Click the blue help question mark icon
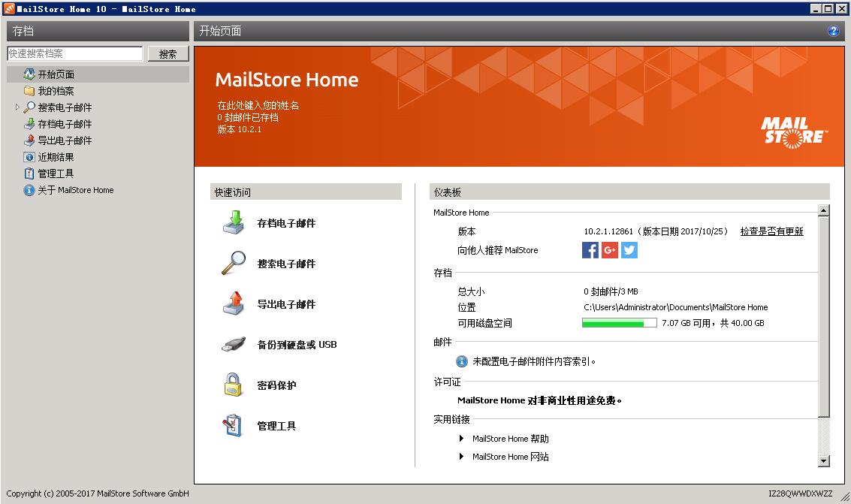Image resolution: width=851 pixels, height=504 pixels. [834, 31]
